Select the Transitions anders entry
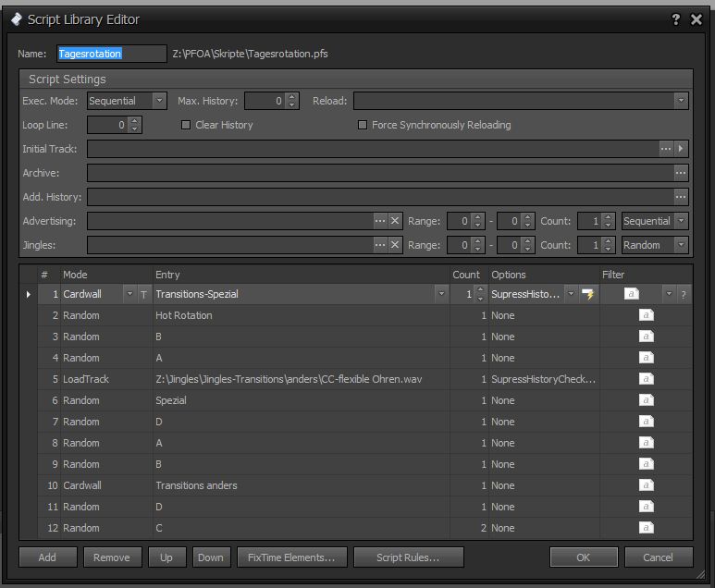The image size is (715, 588). 301,485
